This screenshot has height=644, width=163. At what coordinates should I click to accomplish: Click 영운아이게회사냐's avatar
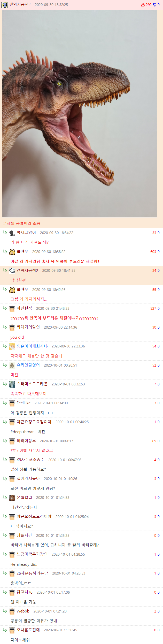12,346
